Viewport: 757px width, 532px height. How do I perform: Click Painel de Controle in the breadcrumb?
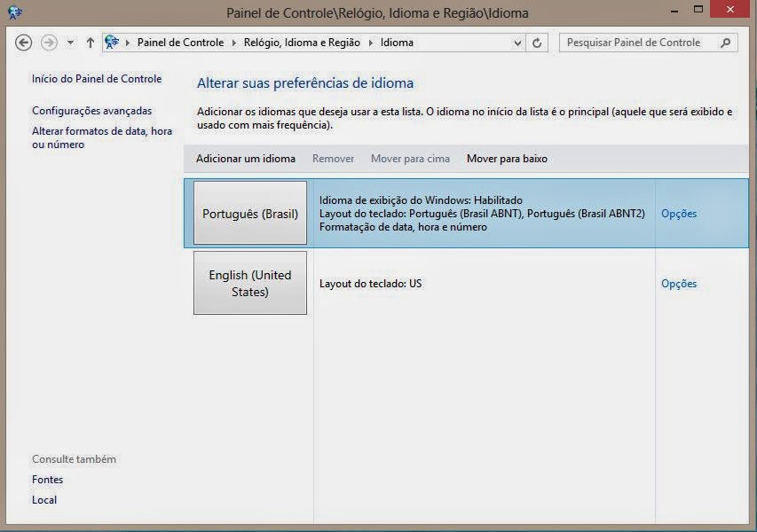point(180,43)
